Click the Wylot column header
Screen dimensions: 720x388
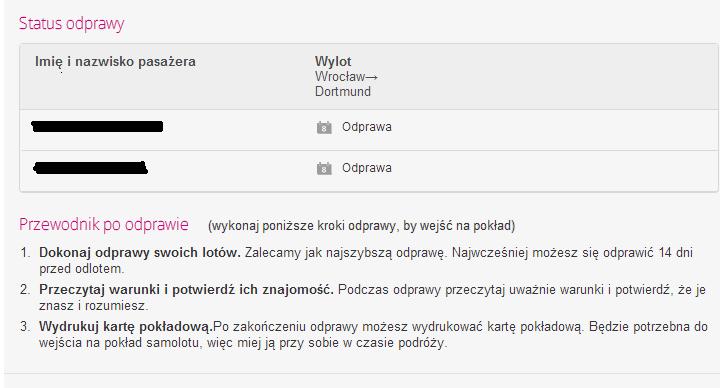(x=333, y=62)
